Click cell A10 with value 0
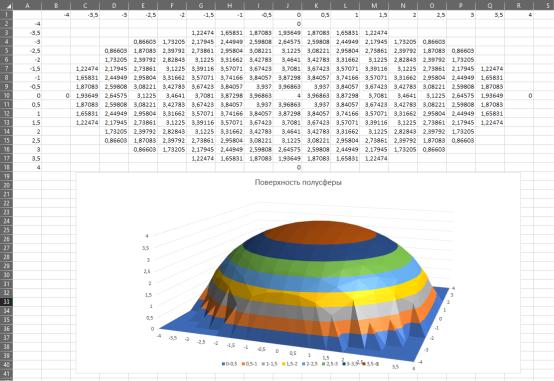The width and height of the screenshot is (554, 381). click(x=27, y=95)
